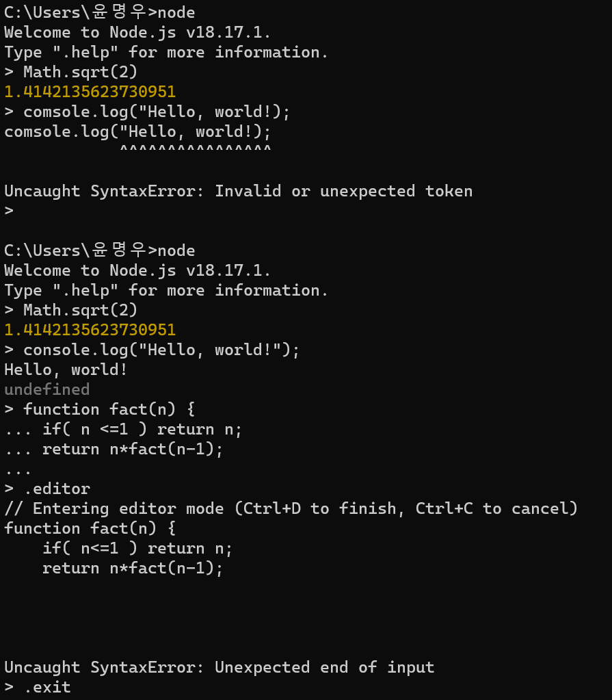Viewport: 612px width, 700px height.
Task: Click the '... if( n <=1 ) return n;' line
Action: pyautogui.click(x=123, y=430)
